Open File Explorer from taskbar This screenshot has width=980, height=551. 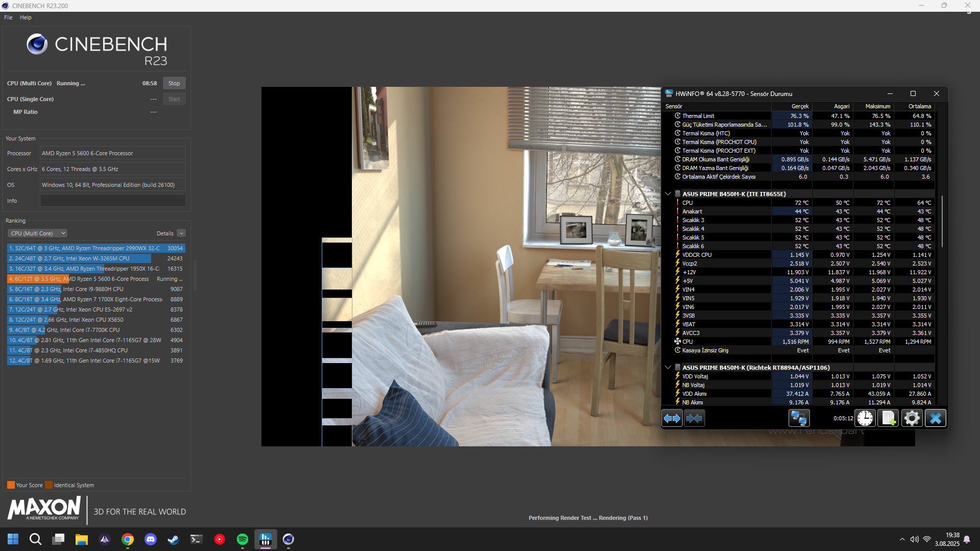point(81,539)
